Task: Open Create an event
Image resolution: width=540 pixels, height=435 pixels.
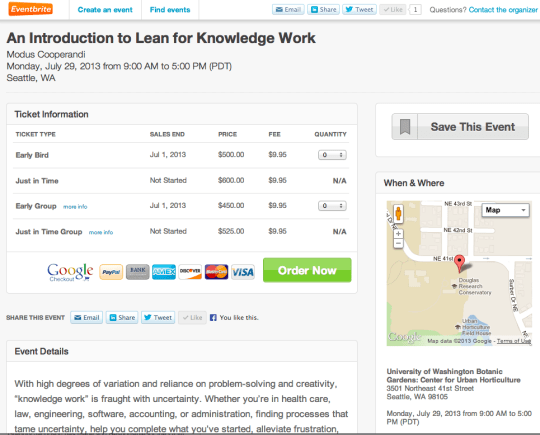Action: (x=105, y=10)
